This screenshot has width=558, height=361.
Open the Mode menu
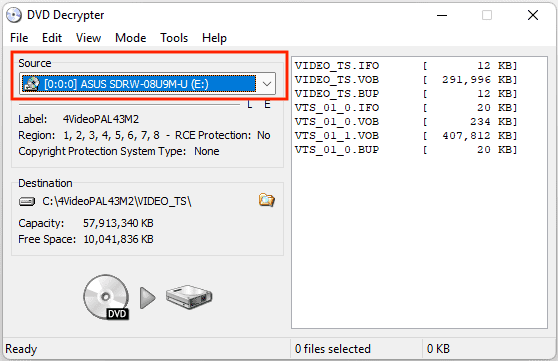131,38
